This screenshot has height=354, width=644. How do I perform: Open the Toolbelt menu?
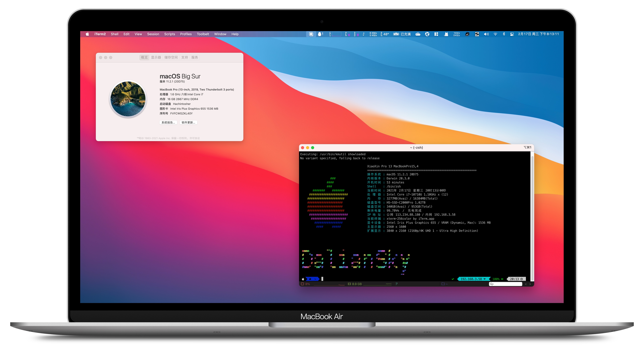click(x=203, y=34)
